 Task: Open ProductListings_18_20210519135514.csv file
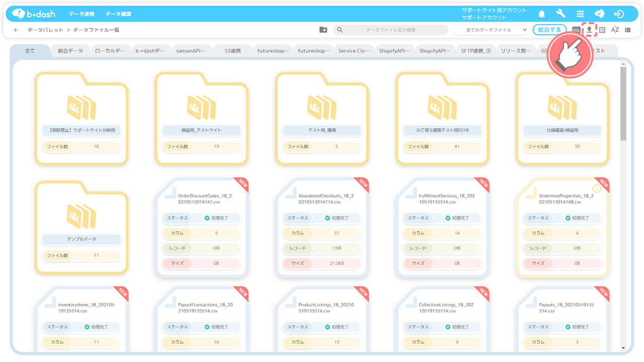point(326,308)
